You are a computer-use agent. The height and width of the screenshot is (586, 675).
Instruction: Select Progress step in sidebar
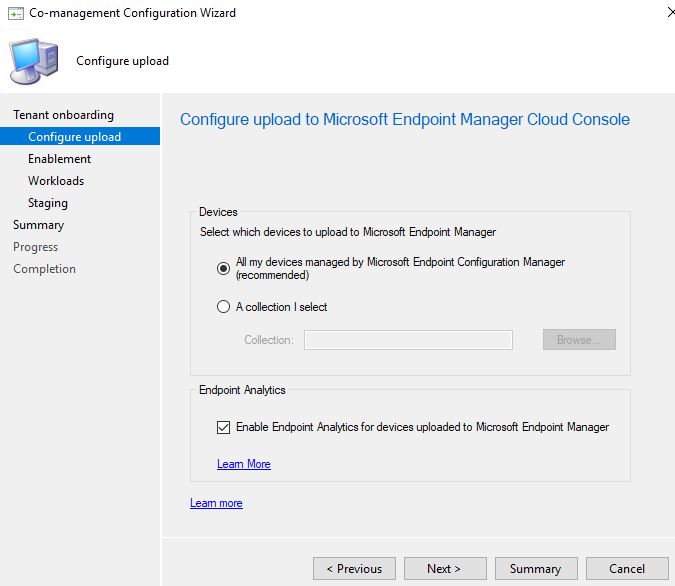pos(35,247)
